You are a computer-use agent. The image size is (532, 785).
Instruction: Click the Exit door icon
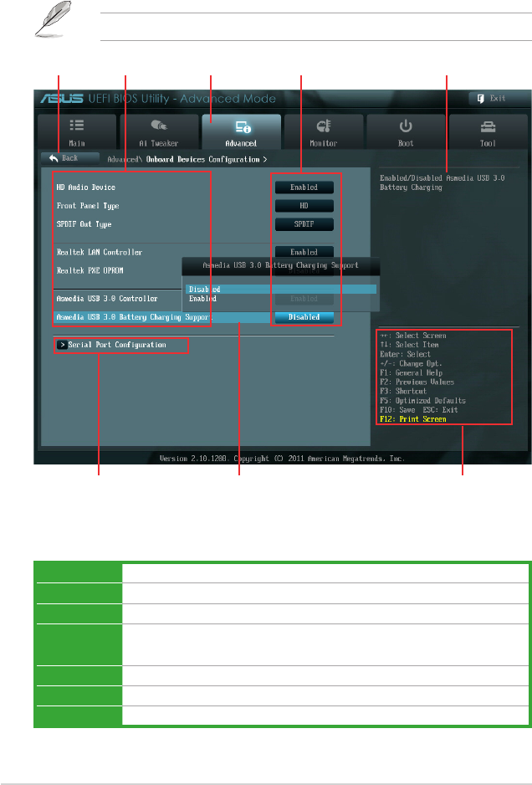tap(480, 99)
